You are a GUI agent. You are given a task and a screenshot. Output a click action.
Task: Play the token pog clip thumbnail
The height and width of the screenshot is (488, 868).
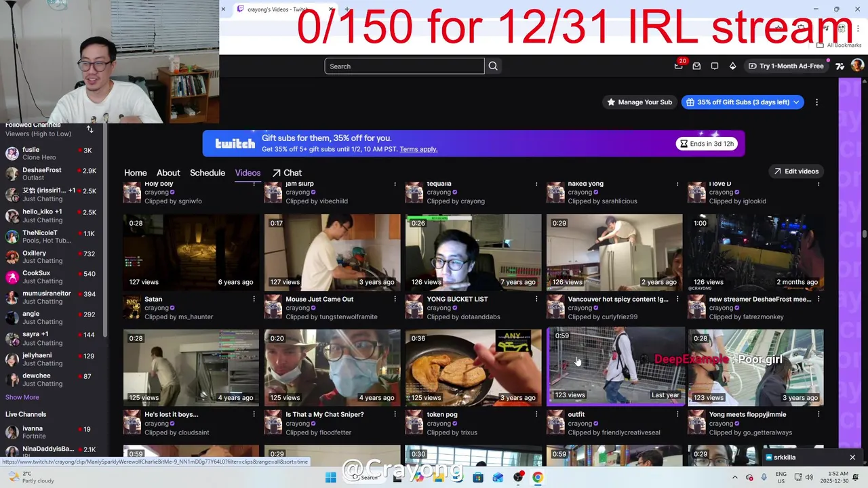473,367
